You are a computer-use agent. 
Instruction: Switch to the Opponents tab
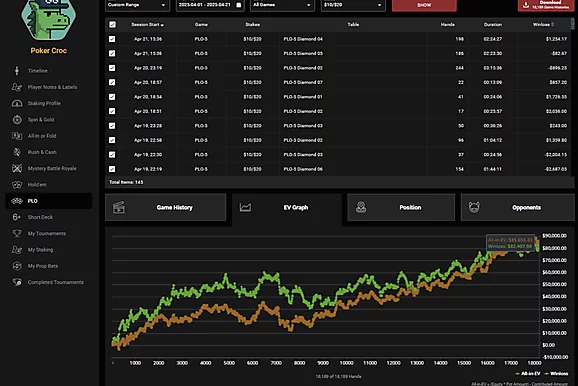518,208
